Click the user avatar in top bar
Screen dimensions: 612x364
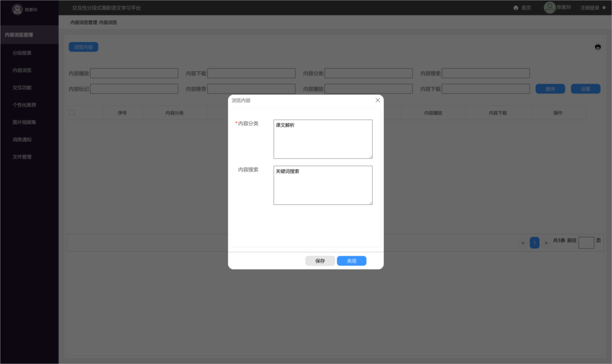(x=549, y=8)
